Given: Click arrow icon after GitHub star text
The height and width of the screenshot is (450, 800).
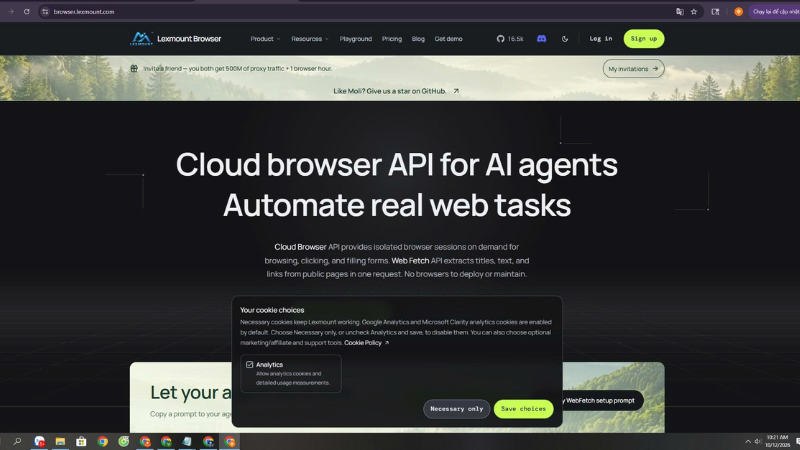Looking at the screenshot, I should coord(456,91).
